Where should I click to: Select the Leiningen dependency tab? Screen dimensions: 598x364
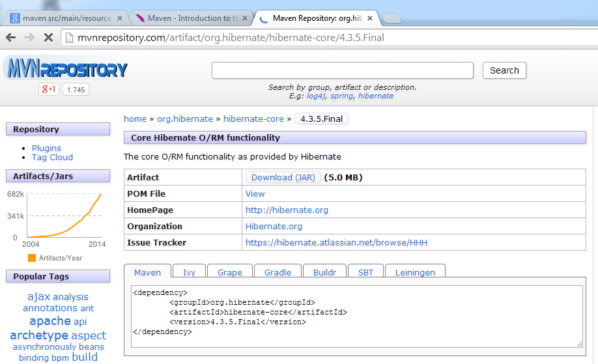[415, 272]
